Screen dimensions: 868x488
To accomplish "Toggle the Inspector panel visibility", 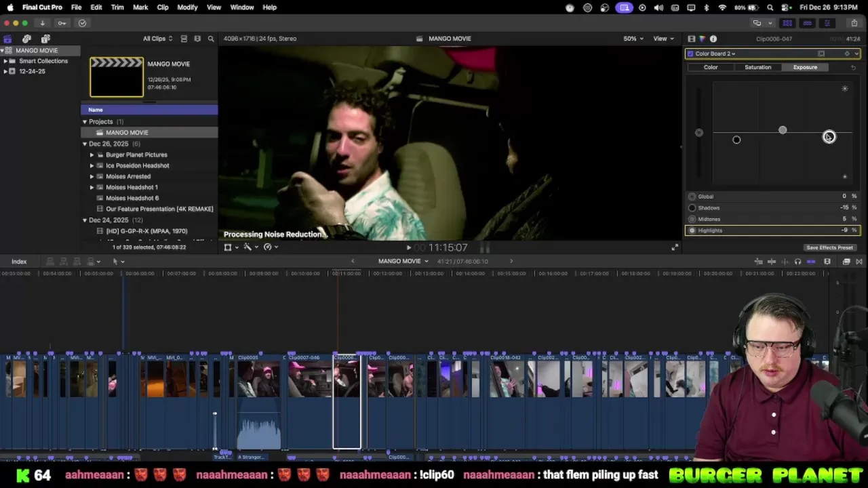I will click(827, 23).
